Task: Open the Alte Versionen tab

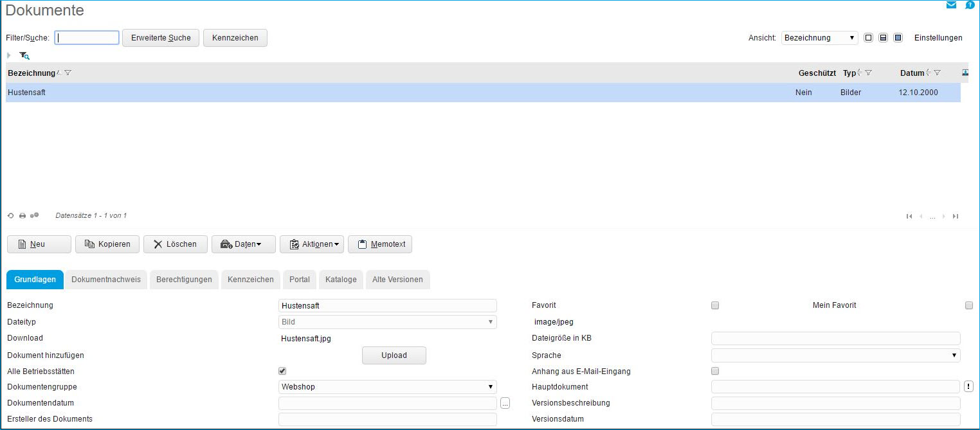Action: tap(397, 280)
